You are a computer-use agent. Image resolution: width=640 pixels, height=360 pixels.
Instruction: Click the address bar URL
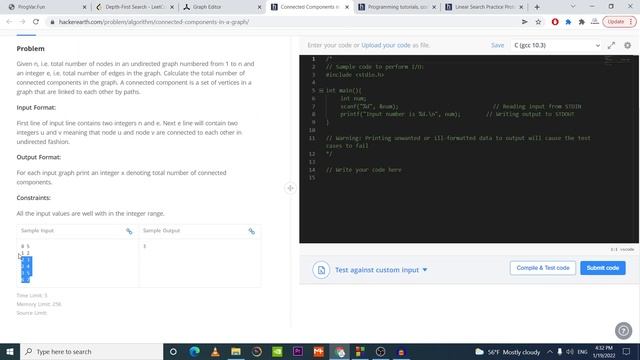(x=153, y=22)
